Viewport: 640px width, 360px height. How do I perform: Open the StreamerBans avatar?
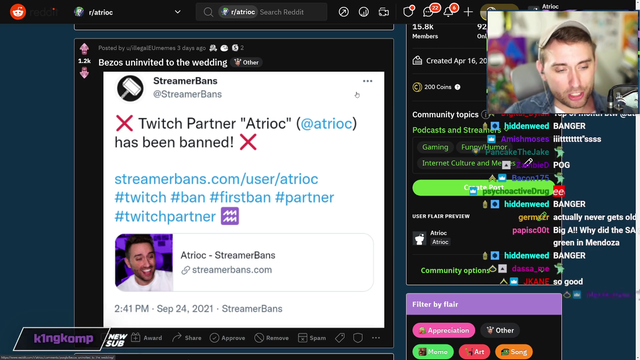pos(130,88)
